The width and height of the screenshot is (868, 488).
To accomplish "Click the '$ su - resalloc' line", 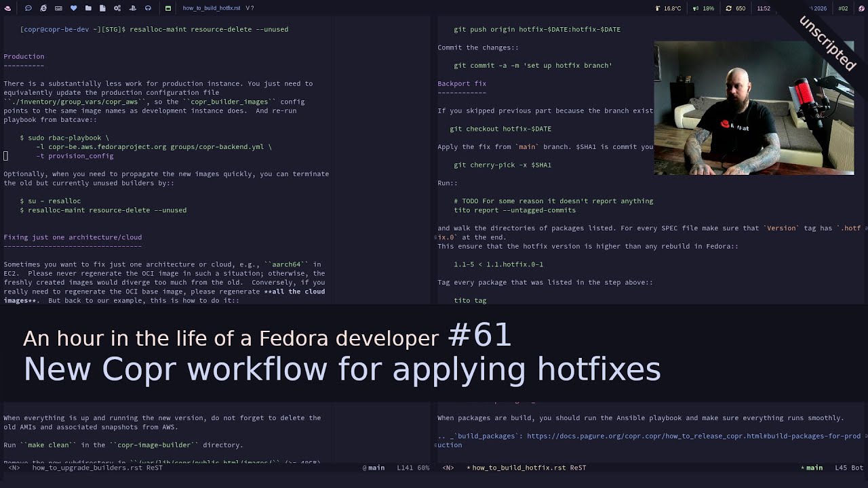I will [50, 201].
